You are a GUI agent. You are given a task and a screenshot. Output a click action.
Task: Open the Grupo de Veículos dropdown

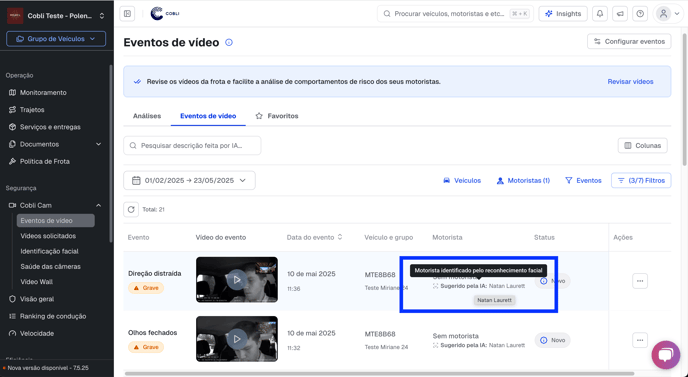pos(56,39)
